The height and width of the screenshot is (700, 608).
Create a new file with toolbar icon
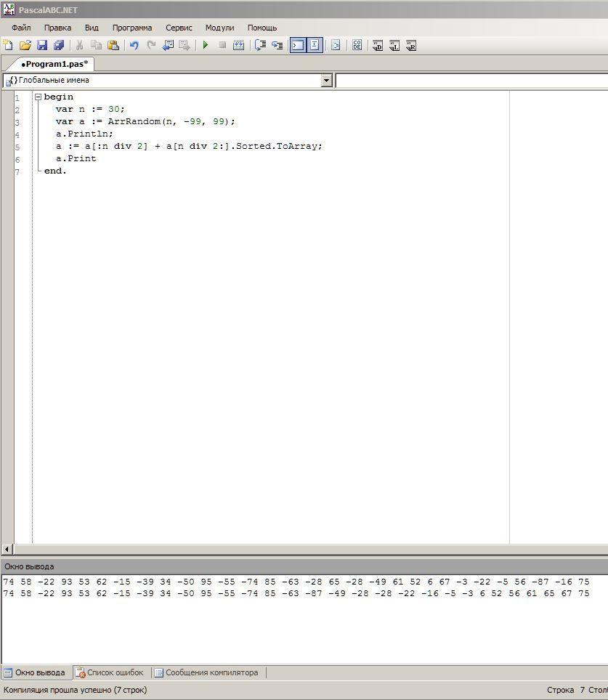(8, 45)
